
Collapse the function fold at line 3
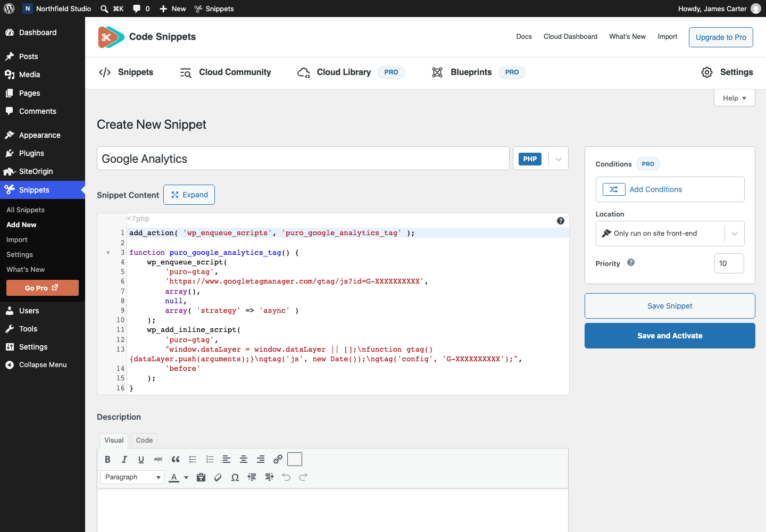(x=108, y=253)
